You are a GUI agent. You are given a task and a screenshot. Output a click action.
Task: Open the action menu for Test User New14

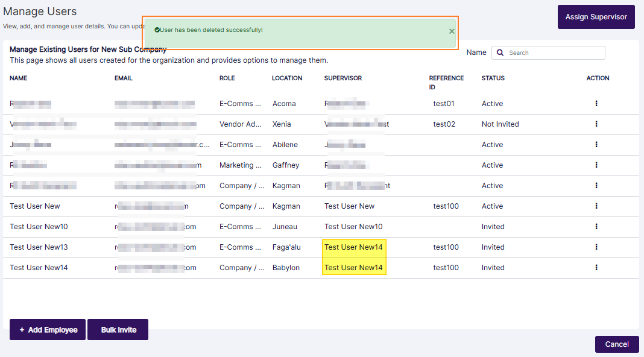(596, 267)
